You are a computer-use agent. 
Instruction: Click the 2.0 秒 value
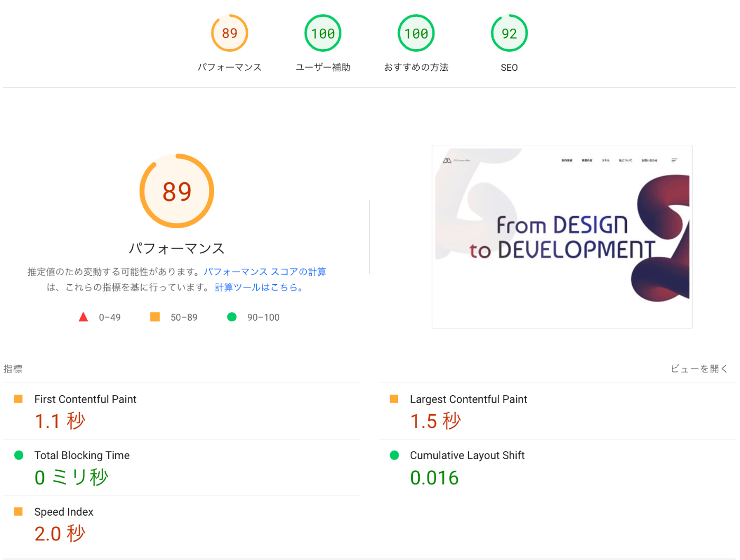click(60, 534)
